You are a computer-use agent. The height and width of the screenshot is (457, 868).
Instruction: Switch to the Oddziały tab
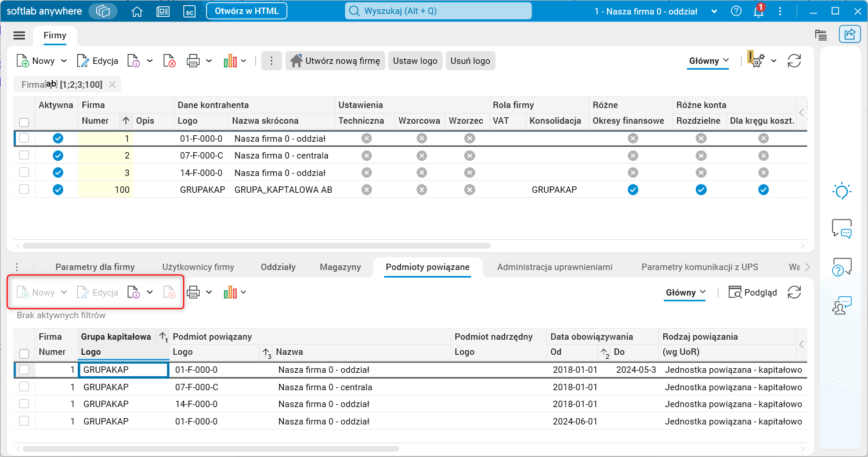click(x=278, y=267)
